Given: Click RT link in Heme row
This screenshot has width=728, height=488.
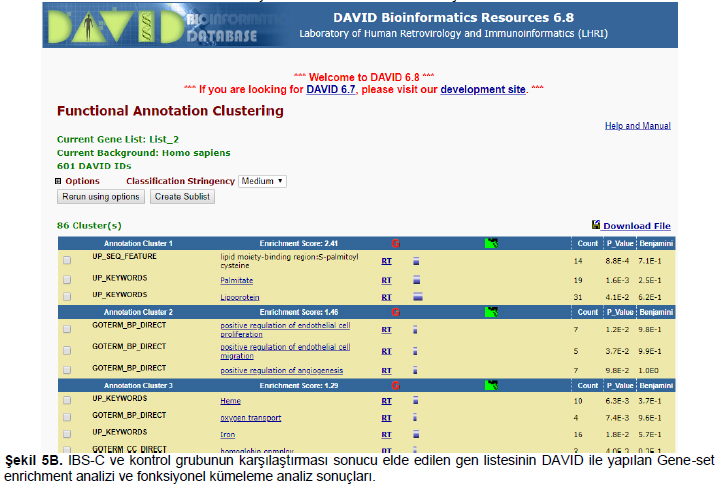Looking at the screenshot, I should pyautogui.click(x=386, y=401).
